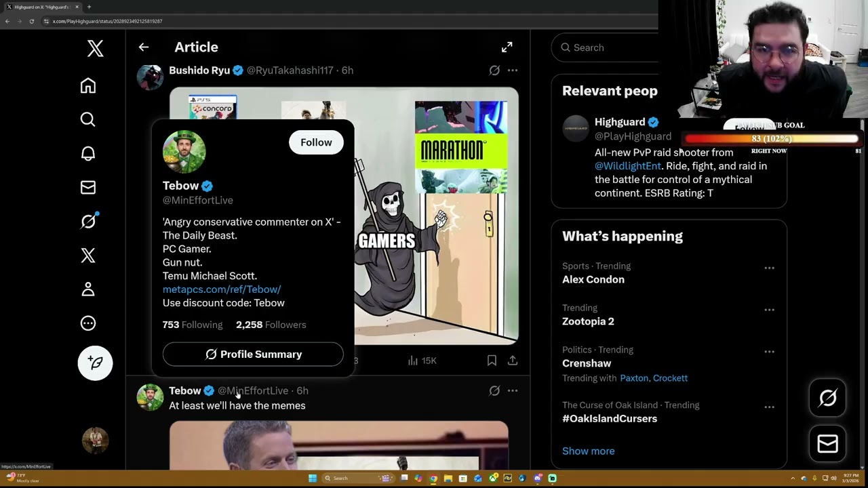View Tebow's 2,258 Followers list
Image resolution: width=868 pixels, height=488 pixels.
click(x=271, y=325)
